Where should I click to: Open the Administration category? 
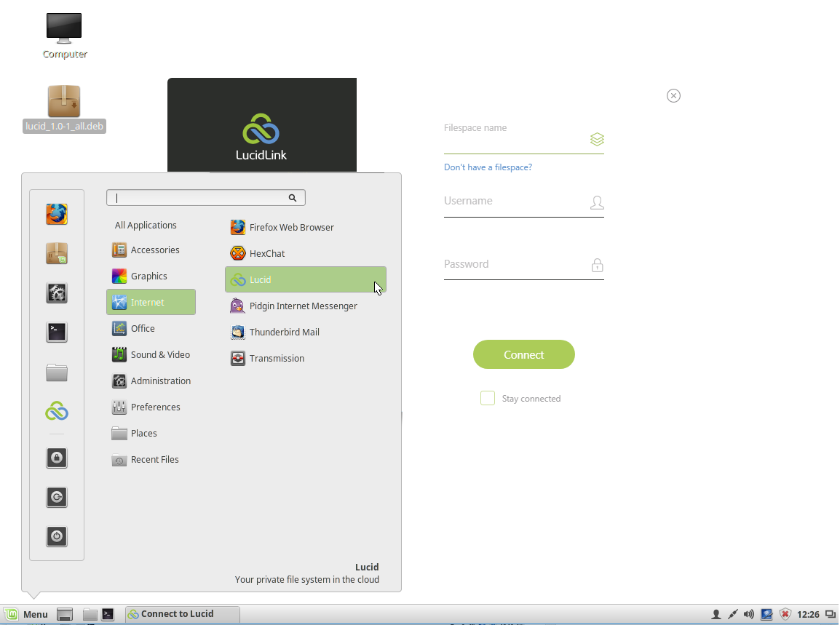[151, 381]
